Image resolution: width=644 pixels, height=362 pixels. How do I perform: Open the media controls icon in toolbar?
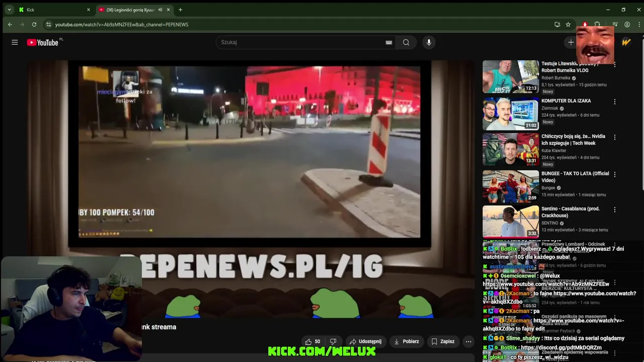coord(615,24)
